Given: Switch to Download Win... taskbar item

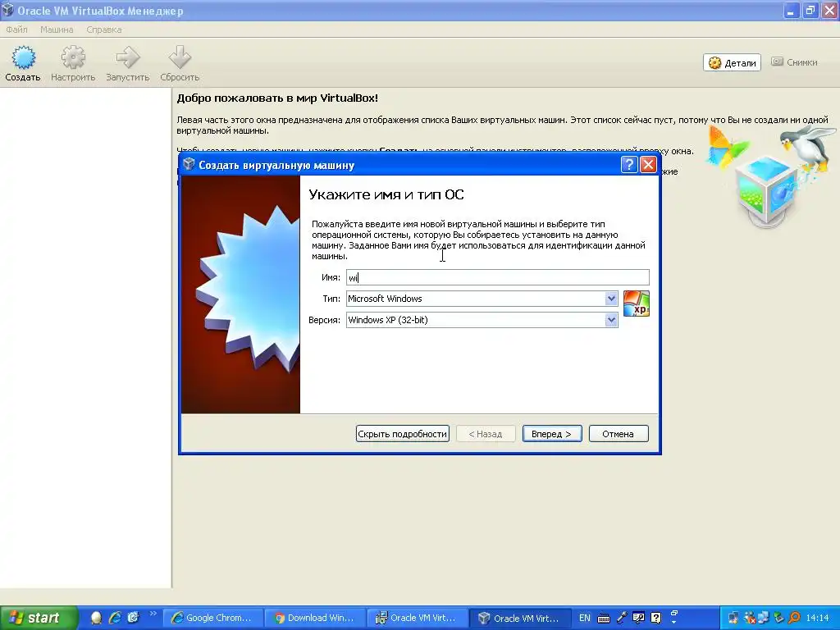Looking at the screenshot, I should click(x=316, y=618).
